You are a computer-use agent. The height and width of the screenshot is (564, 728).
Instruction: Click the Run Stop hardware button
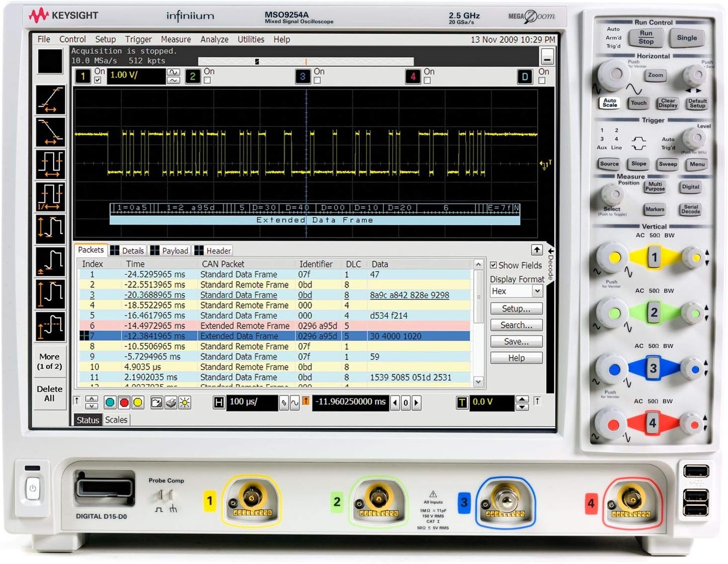pyautogui.click(x=646, y=37)
